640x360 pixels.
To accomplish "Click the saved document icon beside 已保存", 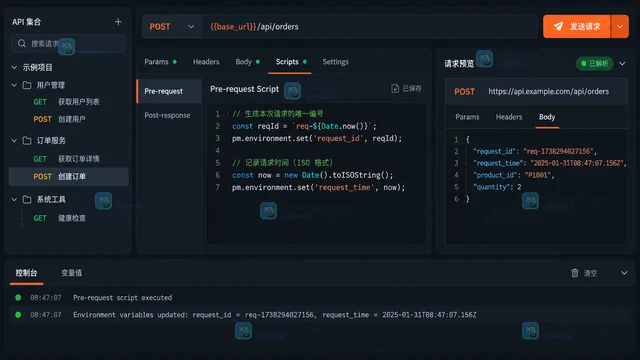I will point(395,88).
